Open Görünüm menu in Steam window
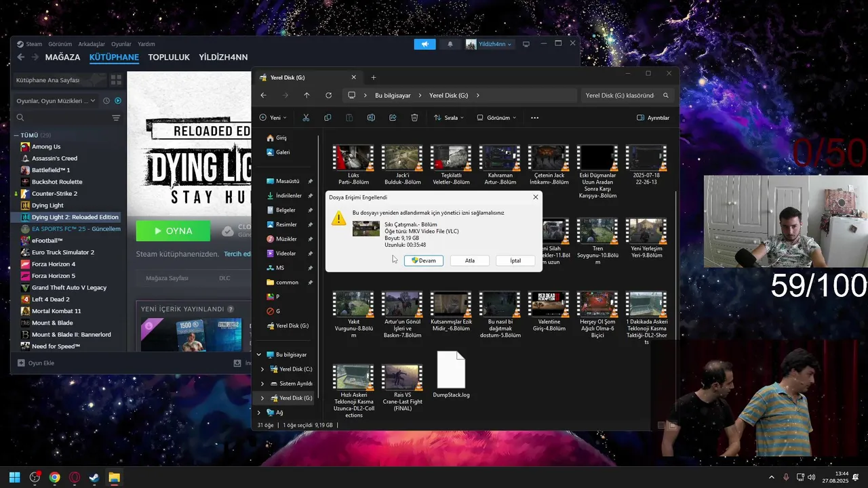The image size is (868, 488). (x=60, y=44)
